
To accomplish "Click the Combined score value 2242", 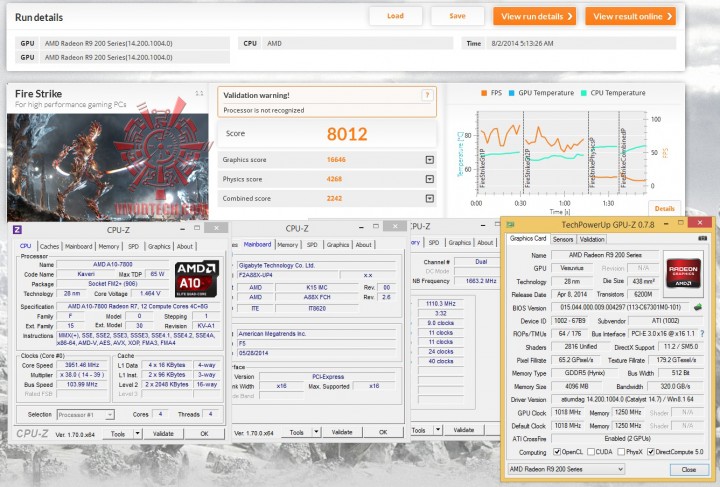I will (334, 198).
